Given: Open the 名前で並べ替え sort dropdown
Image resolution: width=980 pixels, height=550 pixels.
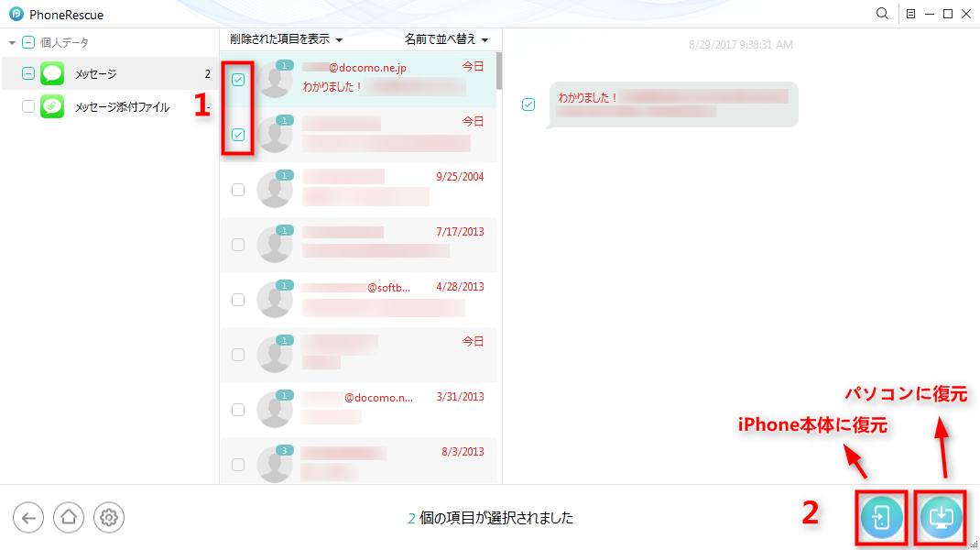Looking at the screenshot, I should tap(446, 39).
